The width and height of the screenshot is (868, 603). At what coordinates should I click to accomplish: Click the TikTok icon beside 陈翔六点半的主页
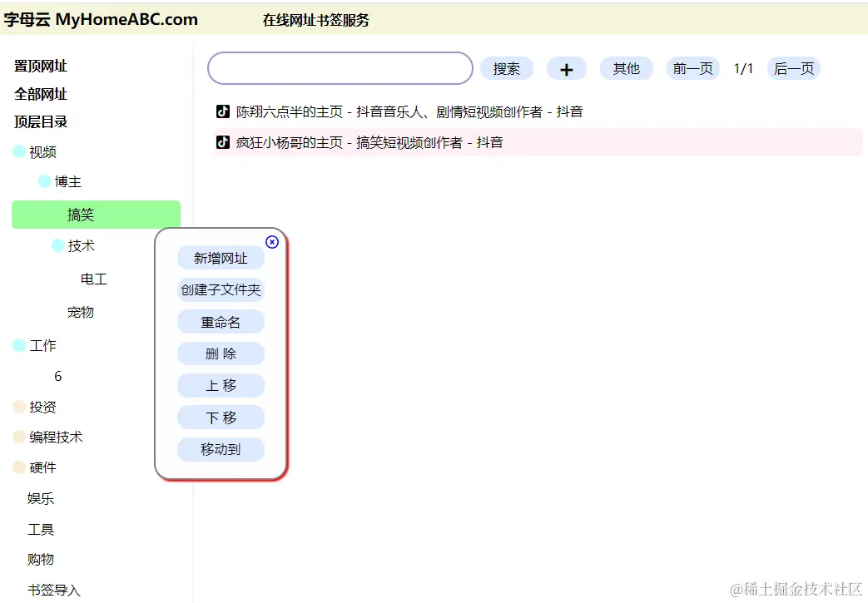tap(222, 111)
